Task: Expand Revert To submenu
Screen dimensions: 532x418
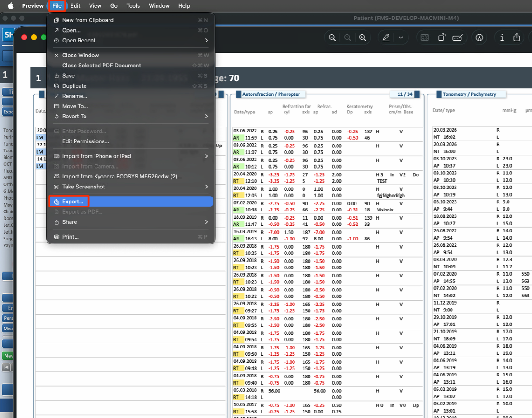Action: (131, 116)
